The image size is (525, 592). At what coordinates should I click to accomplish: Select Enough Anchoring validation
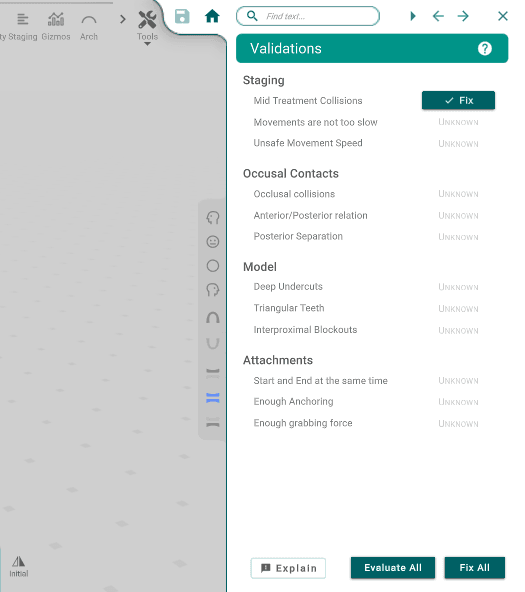[294, 401]
